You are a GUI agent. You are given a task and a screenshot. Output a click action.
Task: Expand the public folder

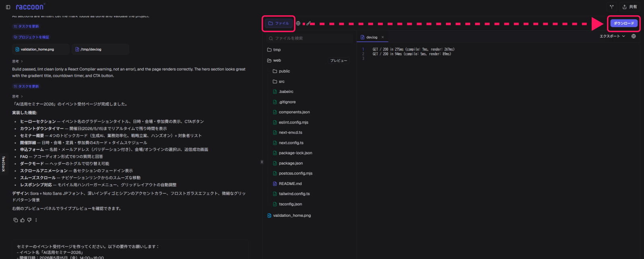(284, 71)
